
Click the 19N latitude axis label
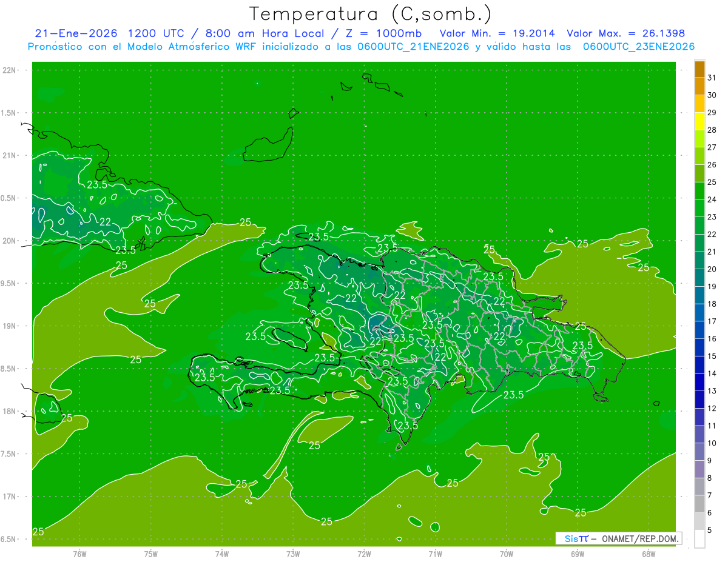point(10,326)
